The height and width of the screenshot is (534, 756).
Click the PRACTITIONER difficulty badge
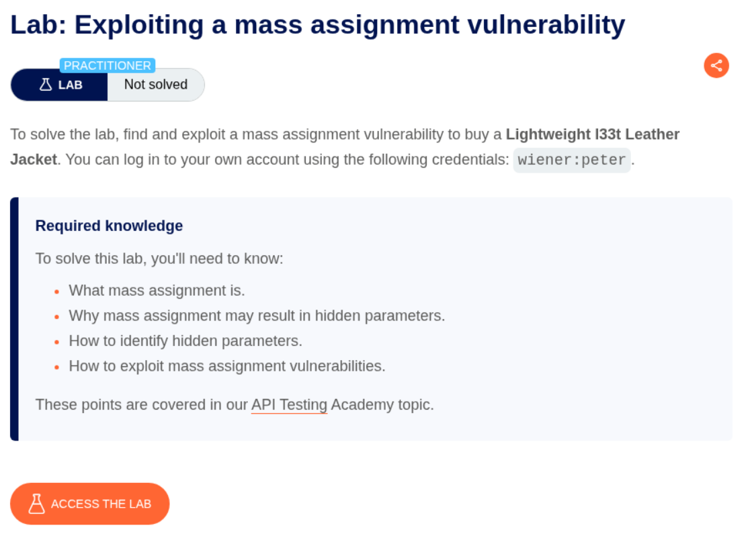coord(108,66)
